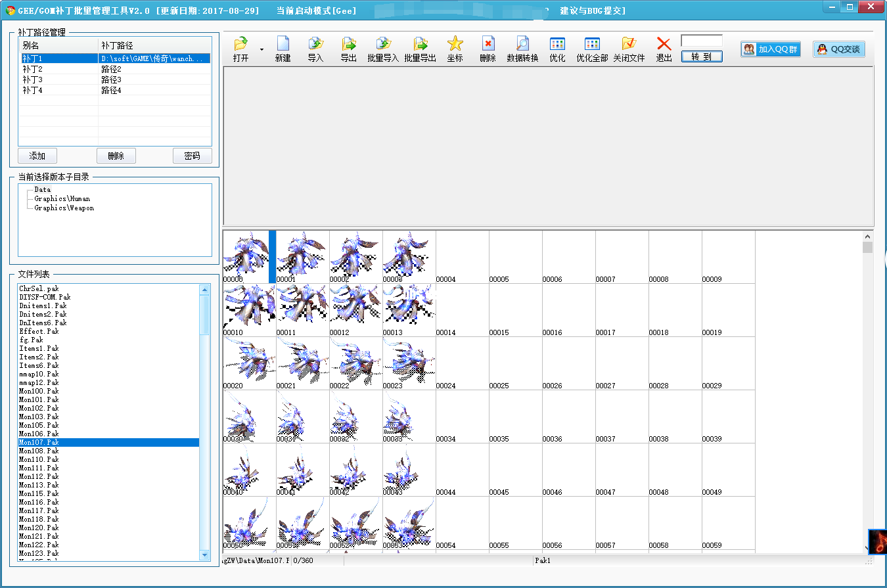Select the 补丁3 row
This screenshot has width=887, height=588.
(115, 79)
